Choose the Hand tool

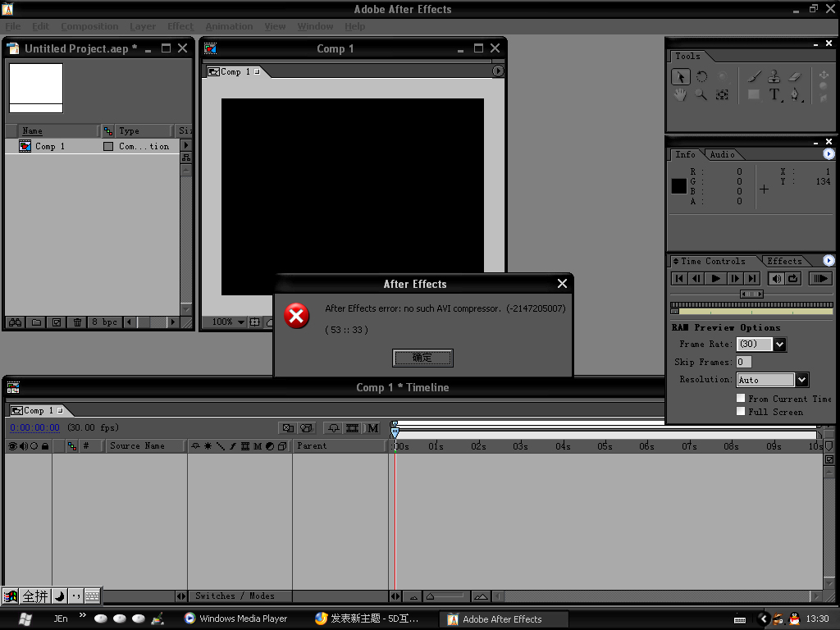(x=680, y=95)
